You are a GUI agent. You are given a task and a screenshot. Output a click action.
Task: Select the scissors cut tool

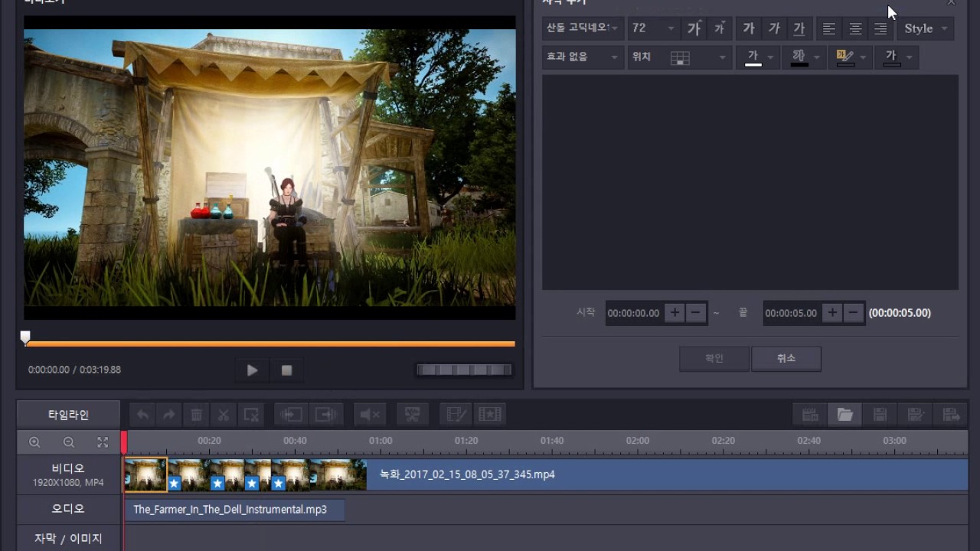coord(224,415)
